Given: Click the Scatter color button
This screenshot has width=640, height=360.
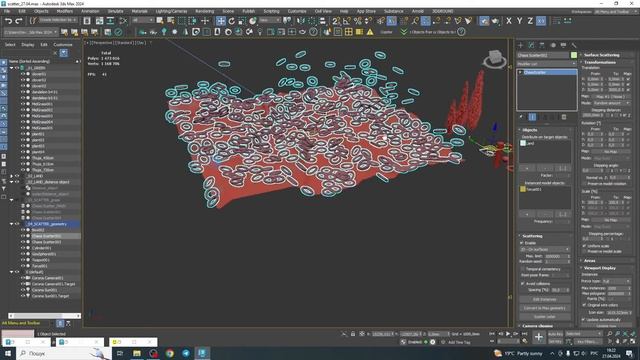Looking at the screenshot, I should (544, 317).
